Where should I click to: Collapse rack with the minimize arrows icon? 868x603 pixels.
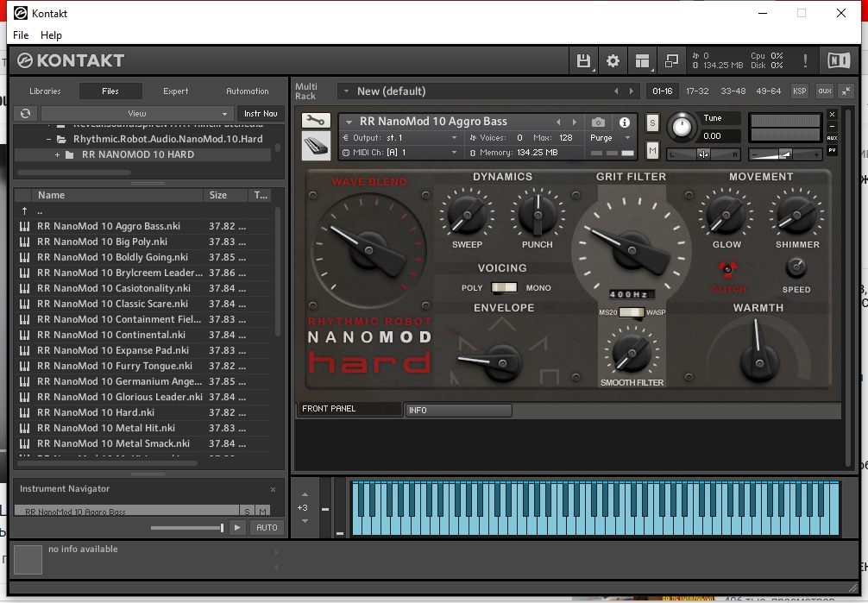pyautogui.click(x=846, y=91)
